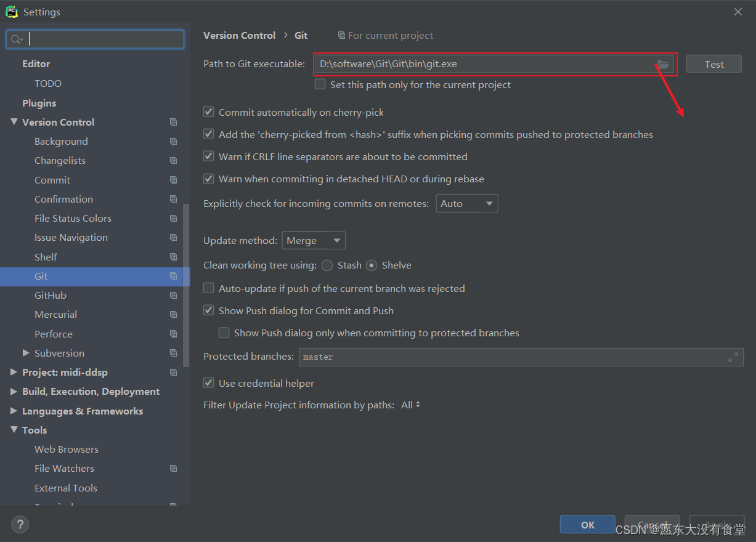Enable auto-update if push was rejected

tap(209, 288)
